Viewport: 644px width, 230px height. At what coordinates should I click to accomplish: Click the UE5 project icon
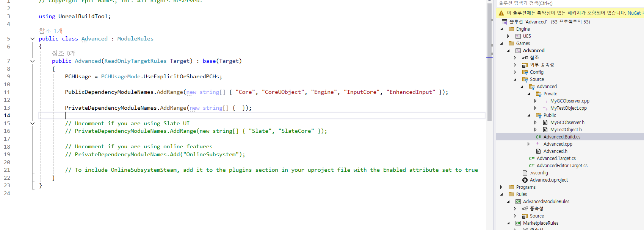pos(518,36)
